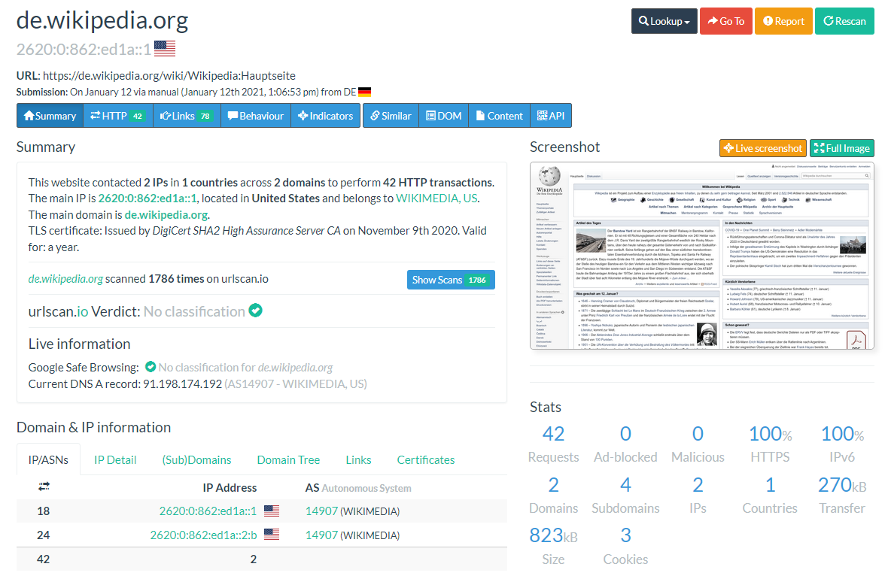This screenshot has height=588, width=888.
Task: Open the Links tab showing 78
Action: point(187,116)
